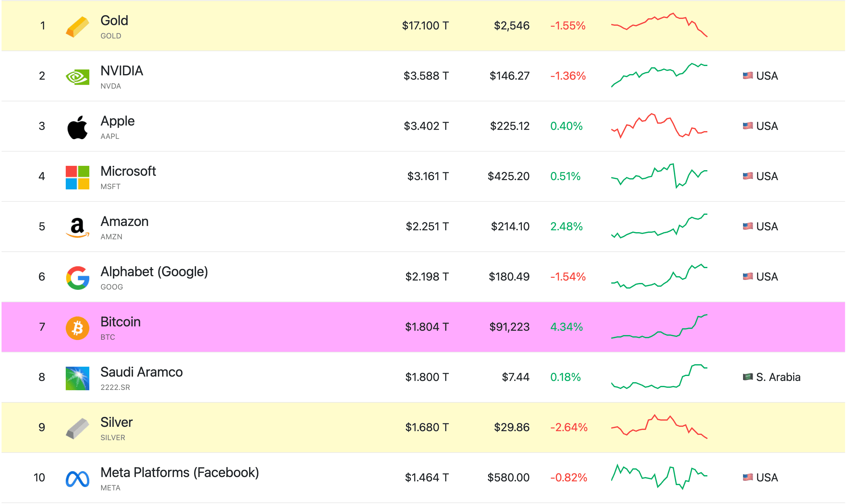View Bitcoin's price sparkline chart
The width and height of the screenshot is (846, 504).
pyautogui.click(x=659, y=327)
